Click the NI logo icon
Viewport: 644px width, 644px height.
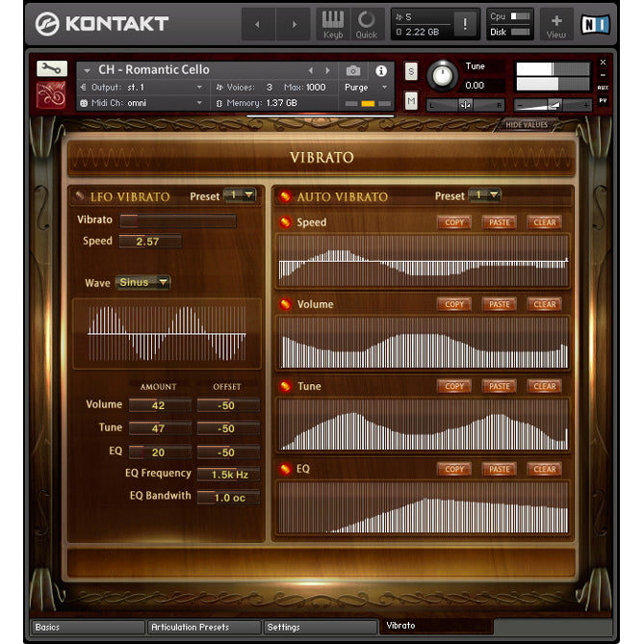[595, 24]
